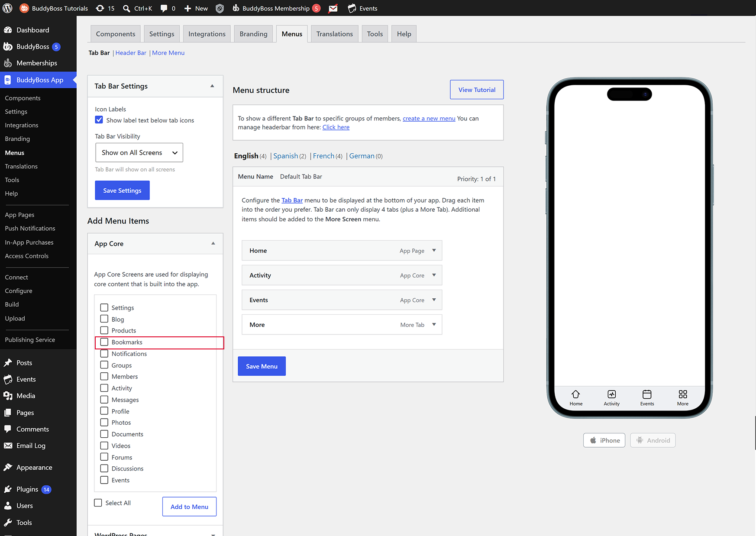Switch preview to iPhone
Viewport: 756px width, 536px height.
click(604, 440)
